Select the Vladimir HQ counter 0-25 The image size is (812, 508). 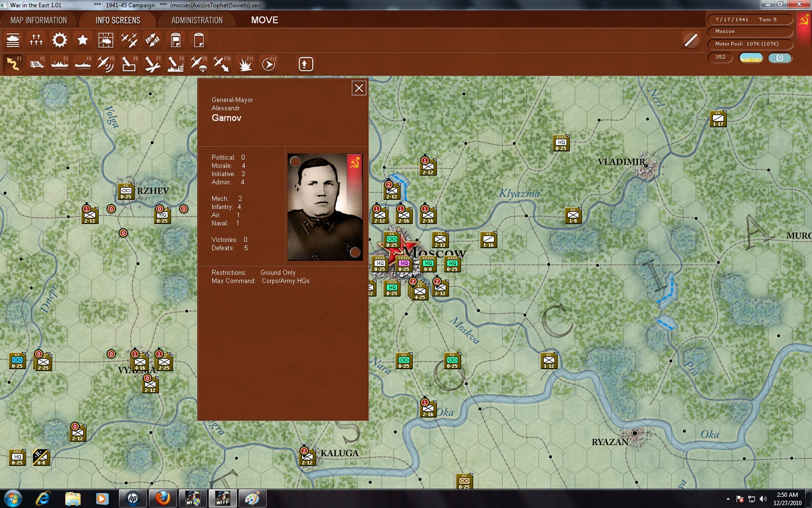click(x=561, y=143)
